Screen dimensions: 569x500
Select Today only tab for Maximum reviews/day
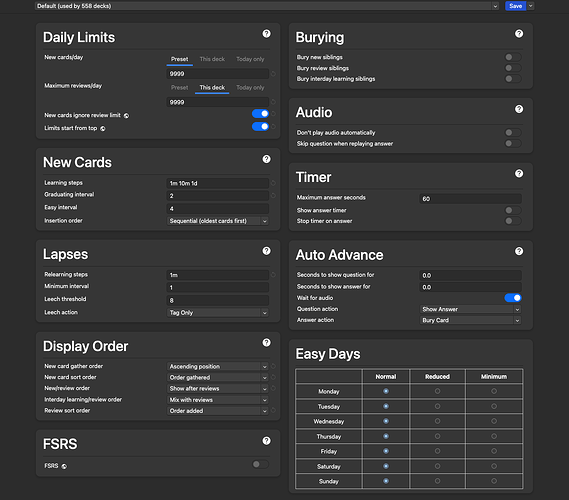(x=250, y=88)
